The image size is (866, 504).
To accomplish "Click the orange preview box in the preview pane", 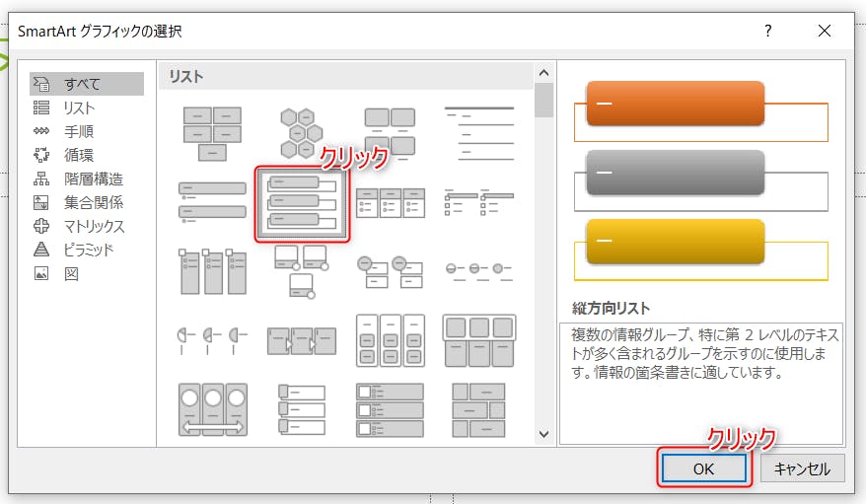I will 675,105.
